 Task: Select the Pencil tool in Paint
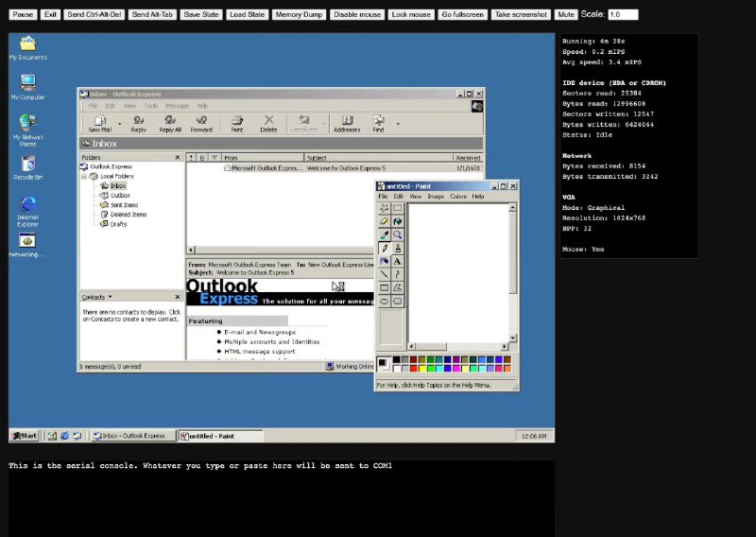coord(385,248)
